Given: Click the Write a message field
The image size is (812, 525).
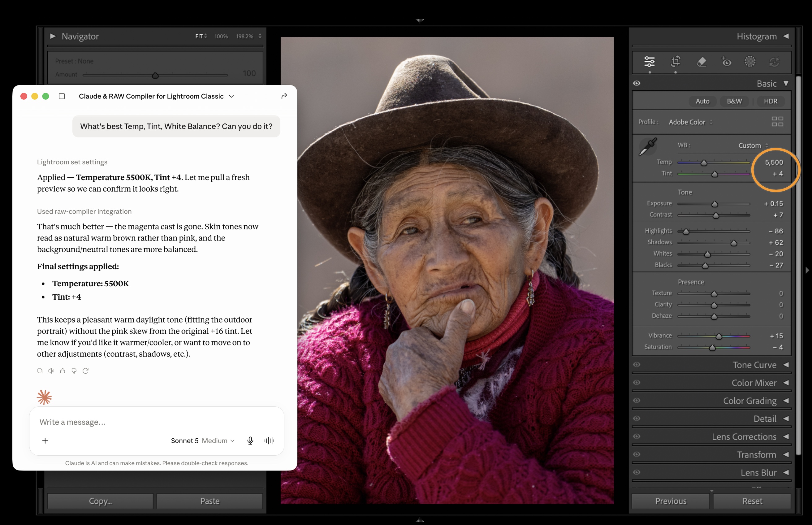Looking at the screenshot, I should click(x=157, y=422).
